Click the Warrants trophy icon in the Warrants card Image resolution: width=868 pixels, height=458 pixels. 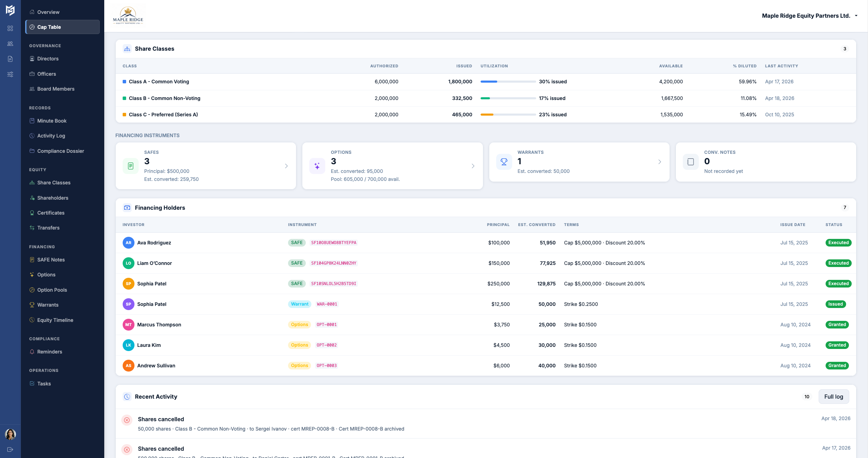504,162
